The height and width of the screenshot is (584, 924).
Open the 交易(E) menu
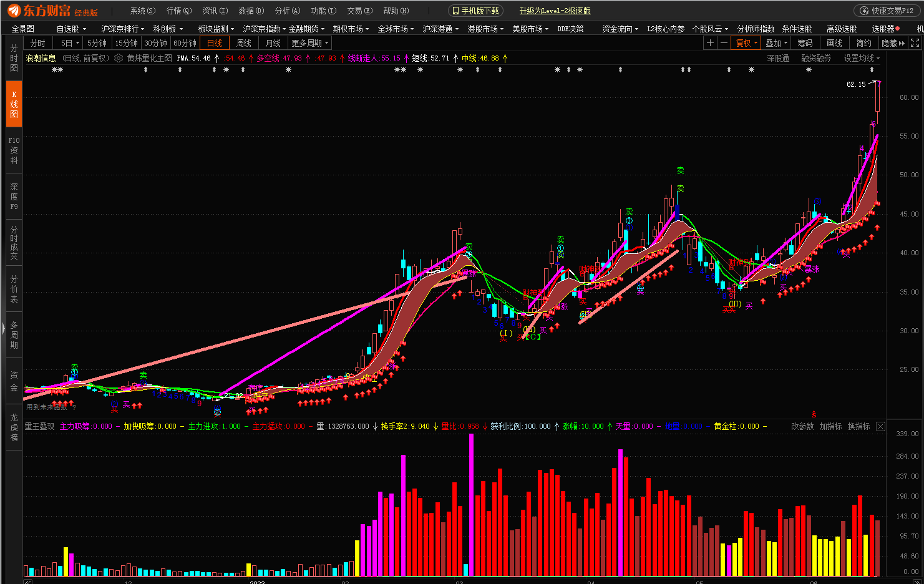(360, 11)
